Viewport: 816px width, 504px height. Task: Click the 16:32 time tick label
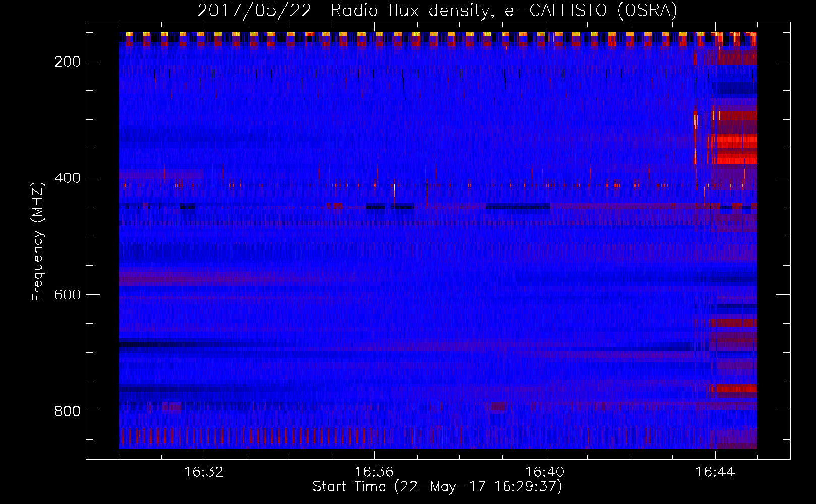(204, 472)
